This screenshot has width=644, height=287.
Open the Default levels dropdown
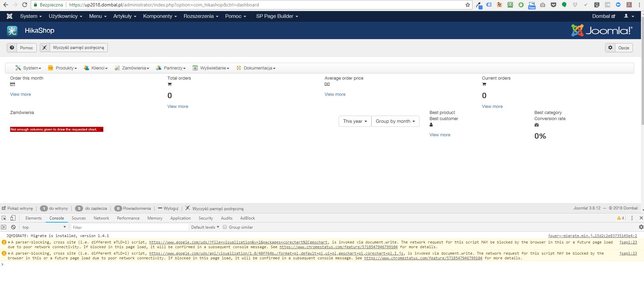(205, 227)
